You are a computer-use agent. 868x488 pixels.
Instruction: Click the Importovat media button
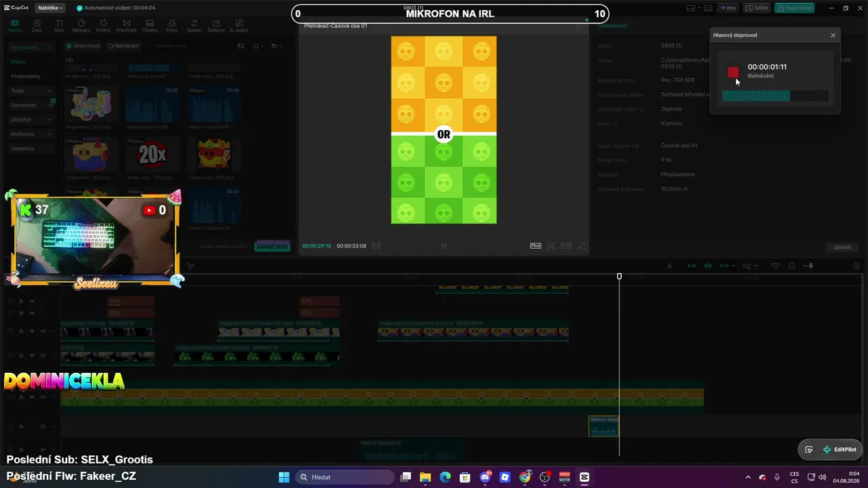click(x=83, y=46)
